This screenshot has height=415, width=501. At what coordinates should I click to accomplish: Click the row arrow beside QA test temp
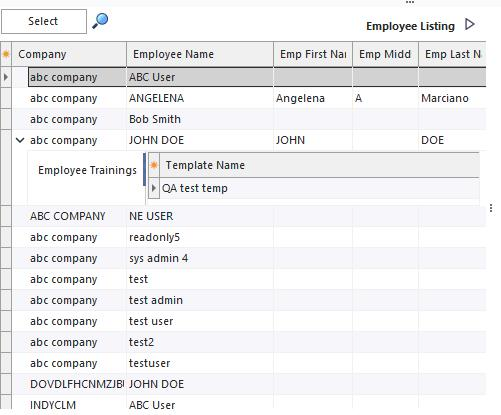pos(154,188)
